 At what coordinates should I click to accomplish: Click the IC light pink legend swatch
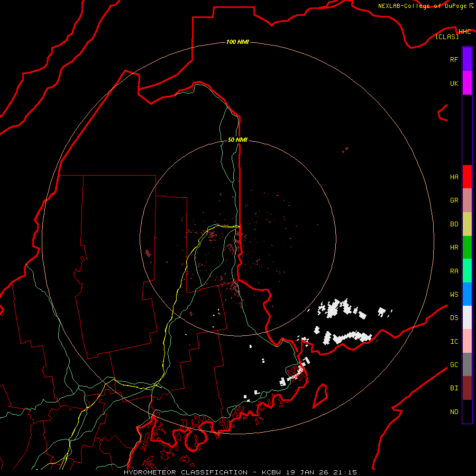pos(467,341)
